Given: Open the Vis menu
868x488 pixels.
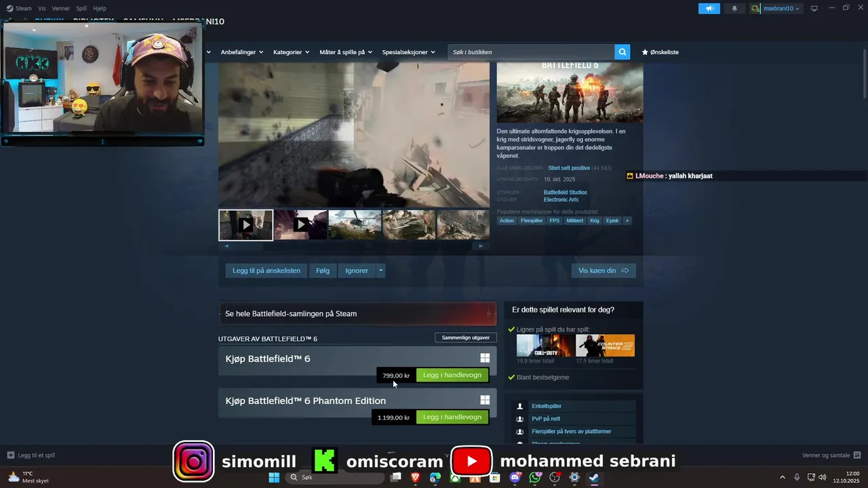Looking at the screenshot, I should (x=42, y=8).
